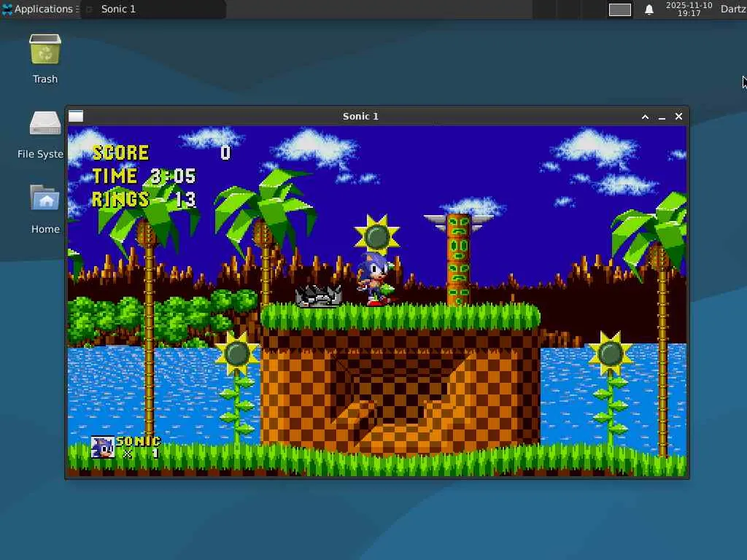Click Sonic character in the game
747x560 pixels.
pyautogui.click(x=376, y=279)
